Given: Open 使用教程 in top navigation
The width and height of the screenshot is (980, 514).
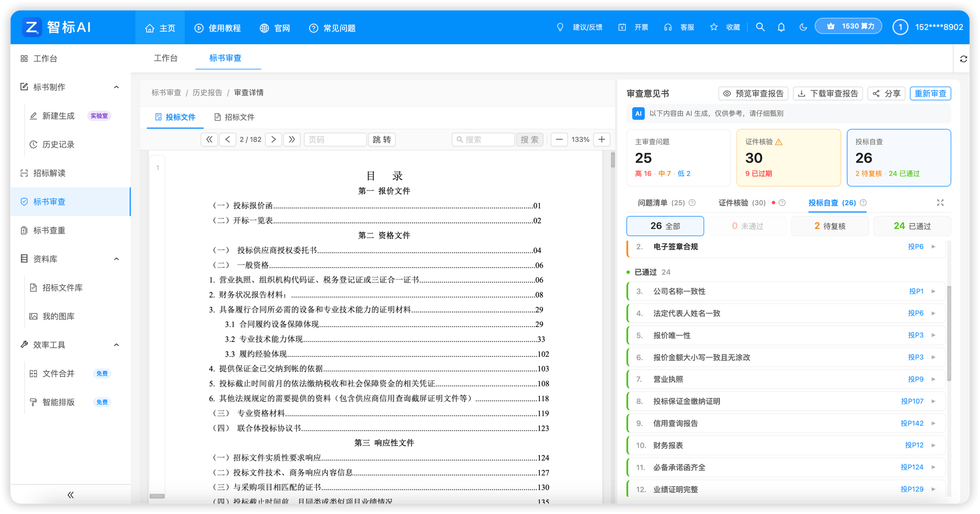Looking at the screenshot, I should point(218,28).
